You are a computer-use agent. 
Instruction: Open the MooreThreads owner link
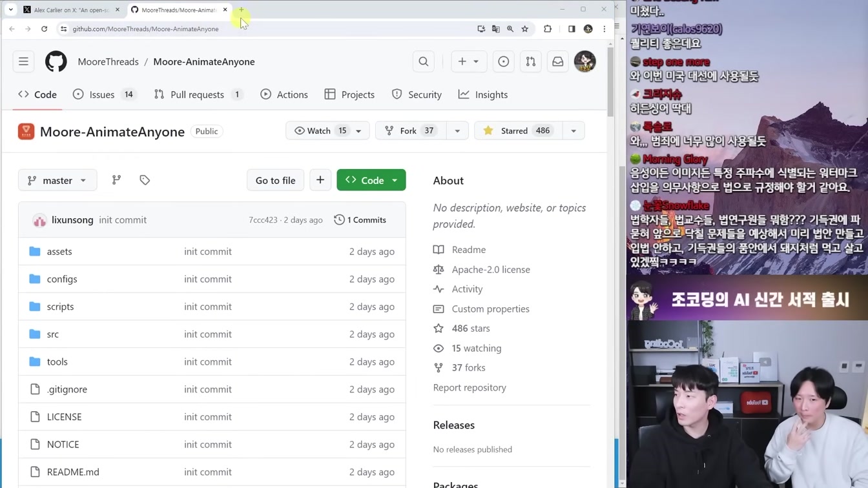point(108,62)
